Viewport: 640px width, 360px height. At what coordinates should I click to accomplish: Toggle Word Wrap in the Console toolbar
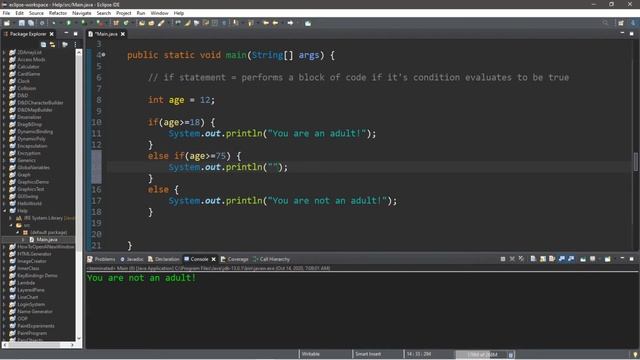coord(552,259)
